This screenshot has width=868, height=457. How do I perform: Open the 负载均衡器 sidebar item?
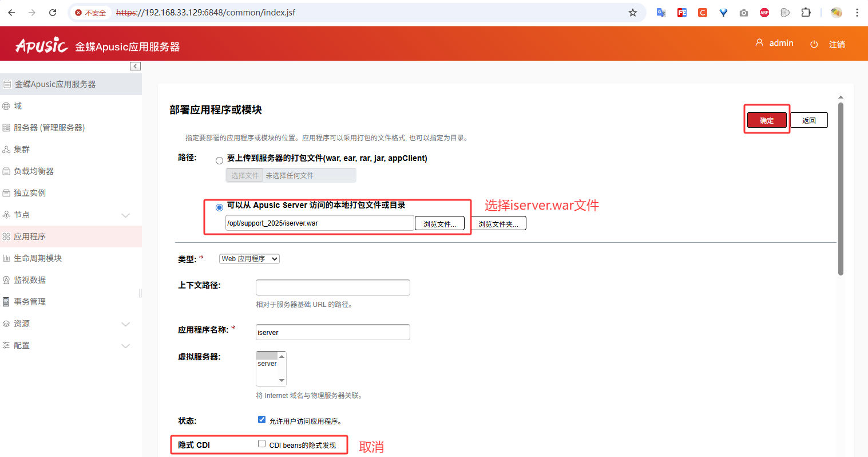(71, 171)
